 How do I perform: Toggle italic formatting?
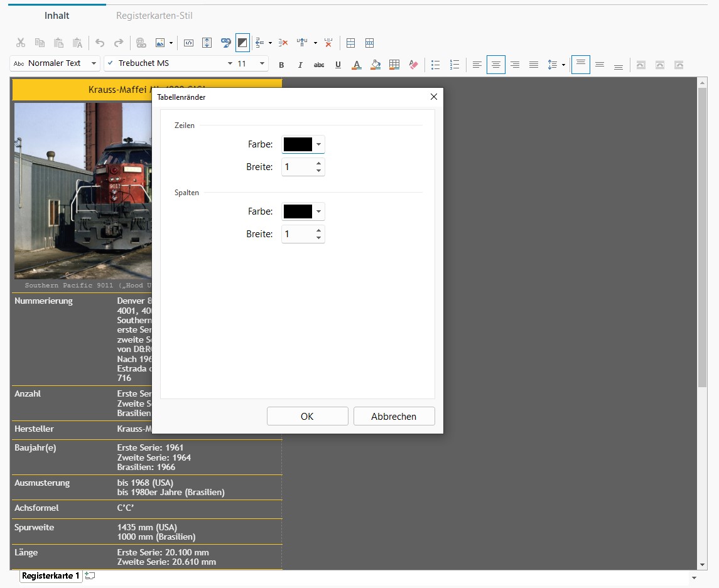[x=300, y=64]
